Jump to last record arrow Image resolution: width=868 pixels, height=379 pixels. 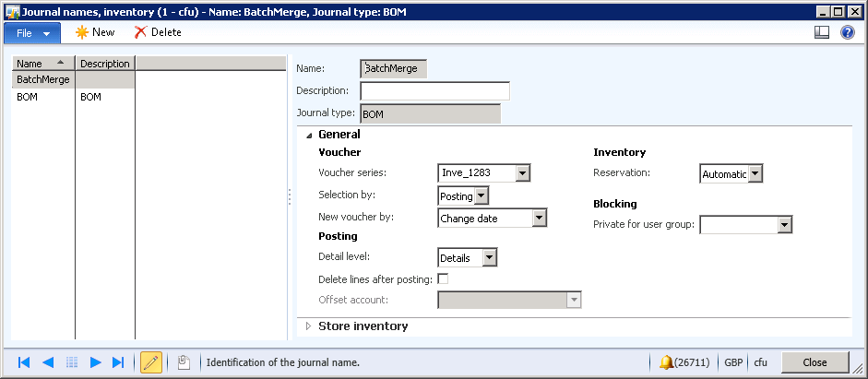coord(118,362)
